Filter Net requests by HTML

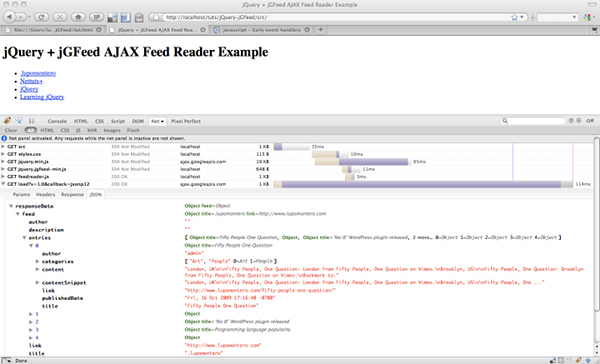[47, 130]
